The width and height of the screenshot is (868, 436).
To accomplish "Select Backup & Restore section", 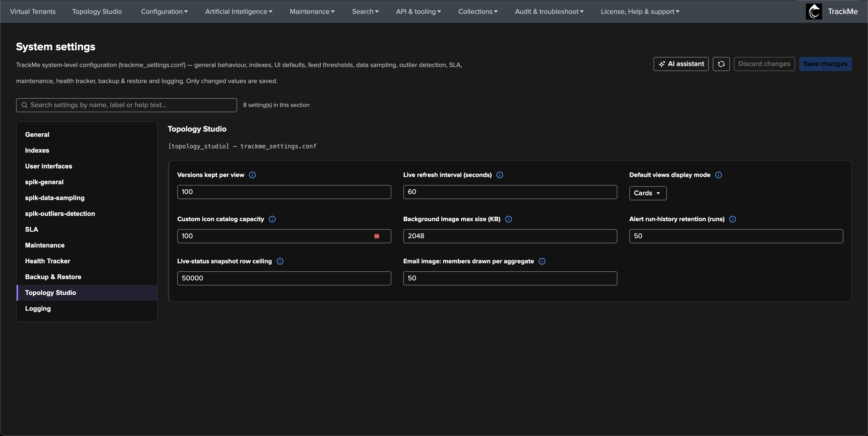I will point(87,277).
